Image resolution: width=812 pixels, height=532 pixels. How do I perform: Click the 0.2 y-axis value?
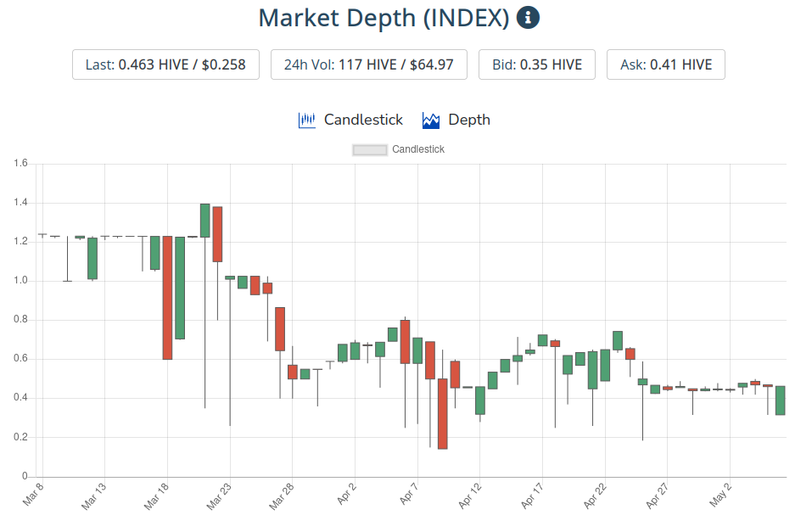20,437
